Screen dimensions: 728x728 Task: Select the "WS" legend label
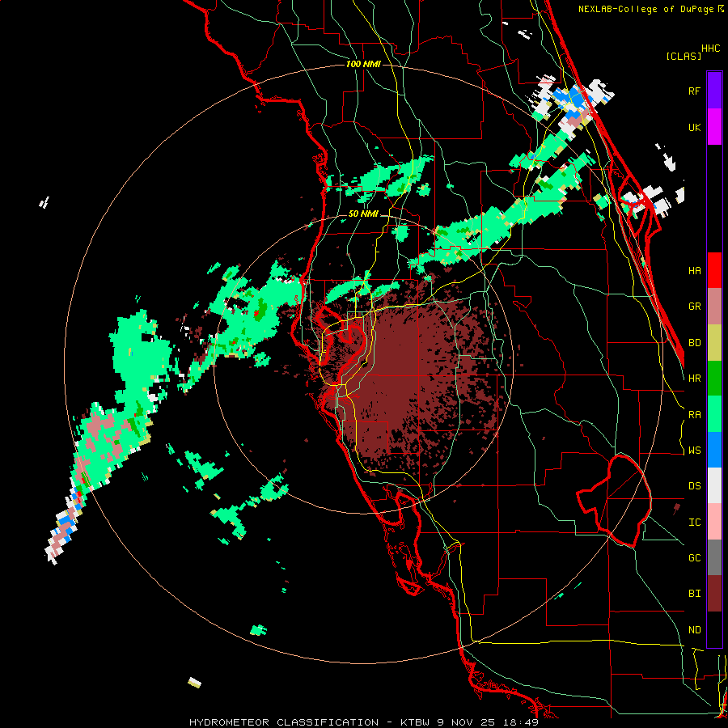(x=694, y=451)
